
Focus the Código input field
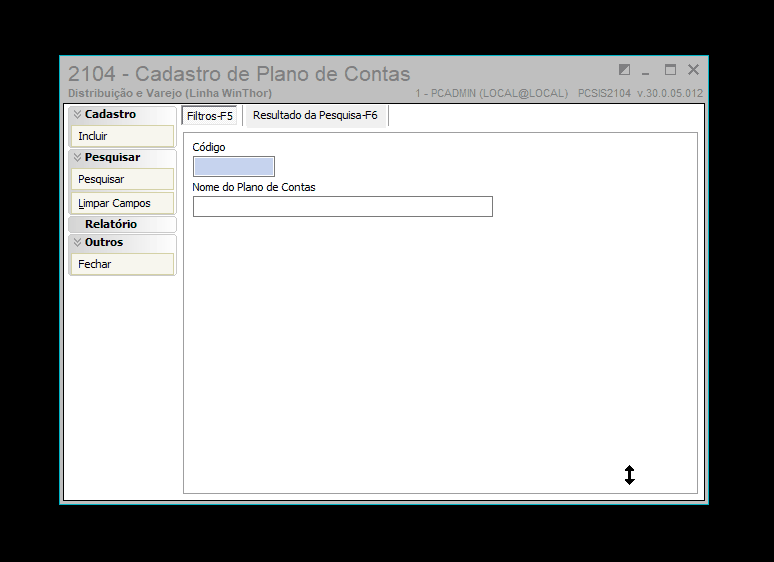(234, 167)
